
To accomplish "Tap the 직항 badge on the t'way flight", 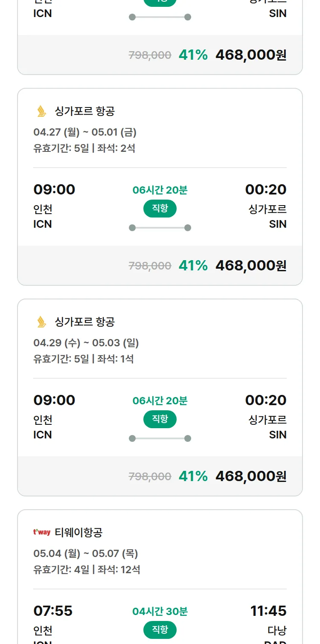I will click(x=160, y=630).
